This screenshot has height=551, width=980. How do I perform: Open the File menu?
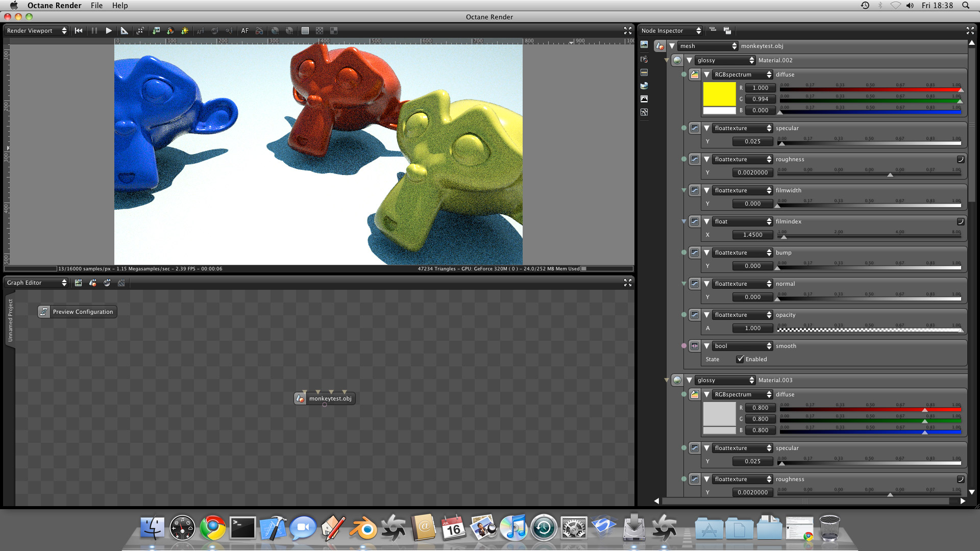pyautogui.click(x=96, y=6)
